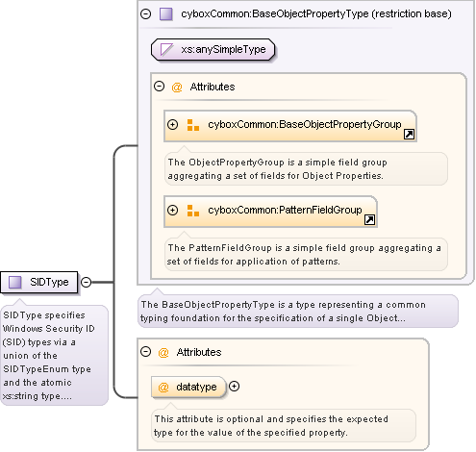
Task: Select the SIDType root node
Action: click(39, 282)
